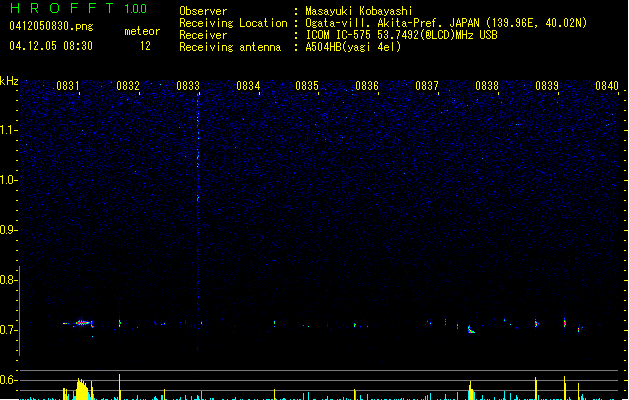Select the 1.0.0 version number
The image size is (629, 400).
point(136,9)
